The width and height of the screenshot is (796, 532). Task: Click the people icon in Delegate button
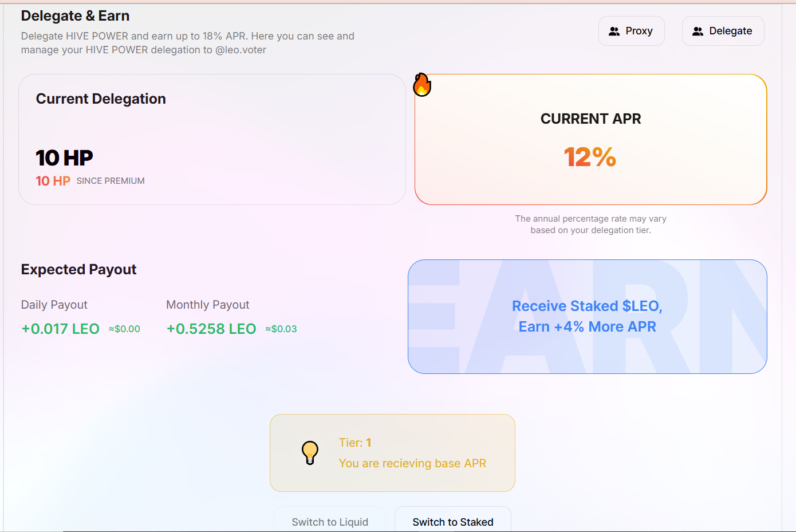pos(698,31)
